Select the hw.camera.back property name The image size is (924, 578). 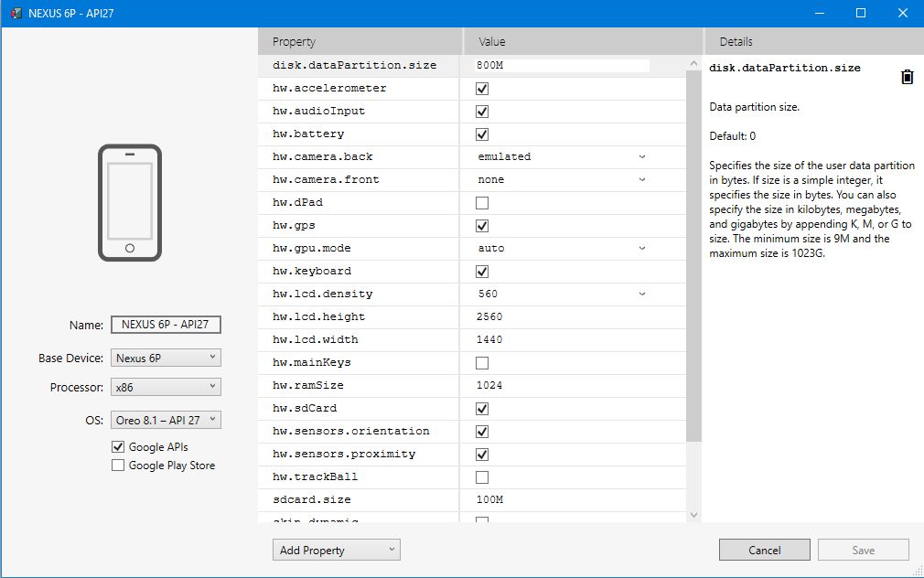pos(322,156)
